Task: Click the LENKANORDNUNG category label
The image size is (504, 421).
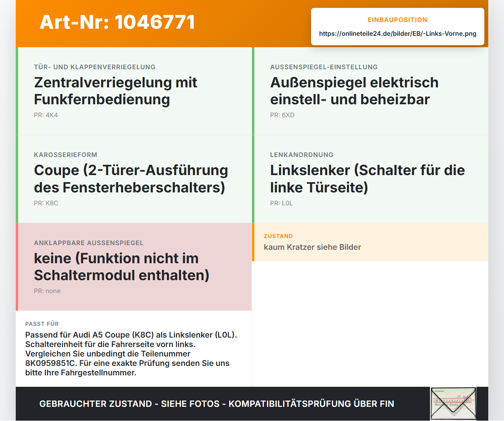Action: click(x=302, y=155)
